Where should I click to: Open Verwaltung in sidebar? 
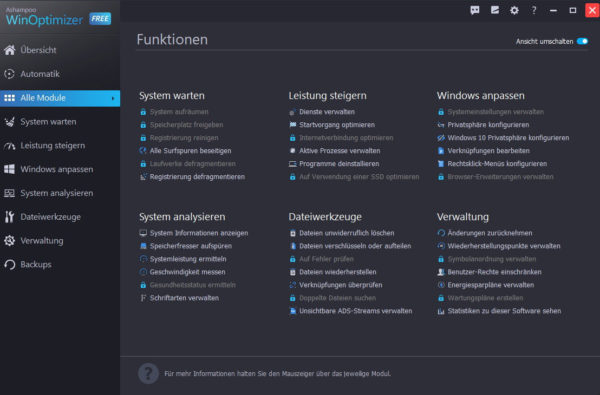[x=42, y=241]
